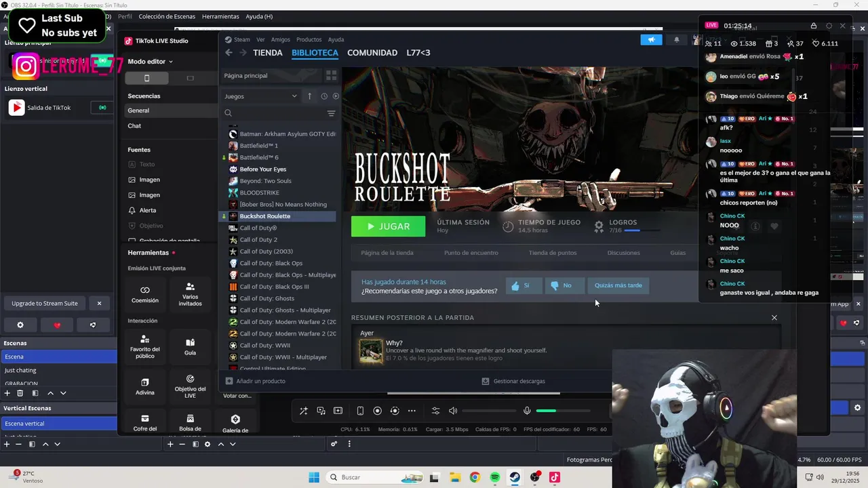Image resolution: width=868 pixels, height=488 pixels.
Task: Open the Guía interaction tool
Action: point(190,347)
